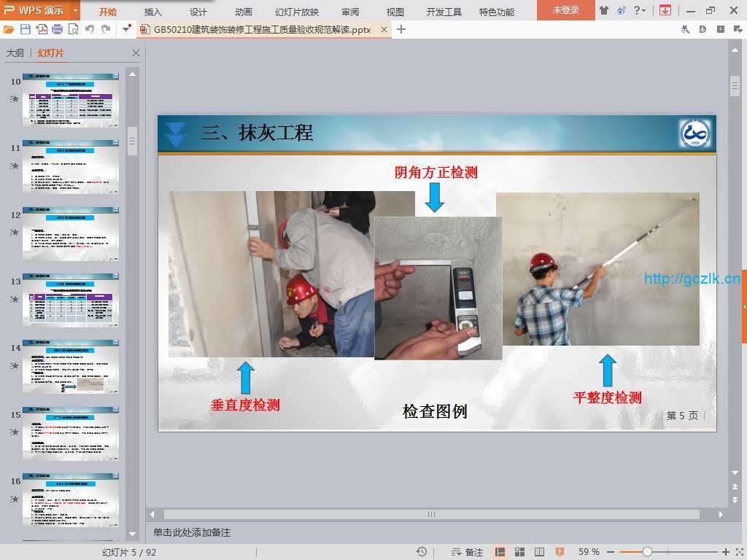747x560 pixels.
Task: Click the Export to PDF icon
Action: point(42,29)
